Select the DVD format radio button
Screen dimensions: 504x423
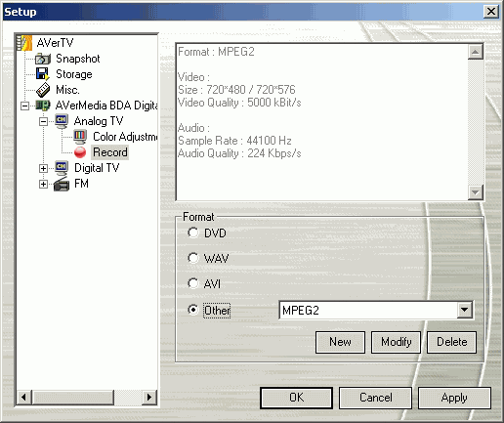(193, 233)
